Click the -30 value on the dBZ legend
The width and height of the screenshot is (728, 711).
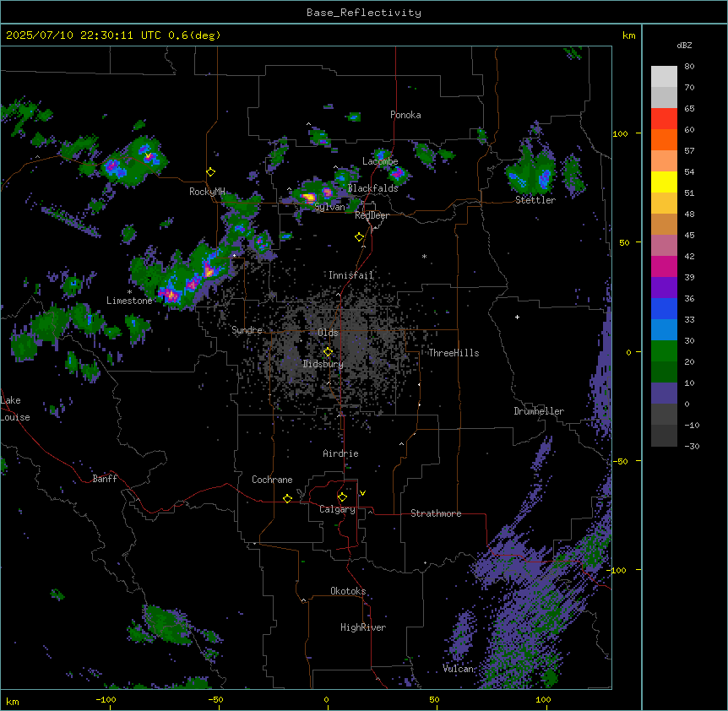click(x=692, y=446)
